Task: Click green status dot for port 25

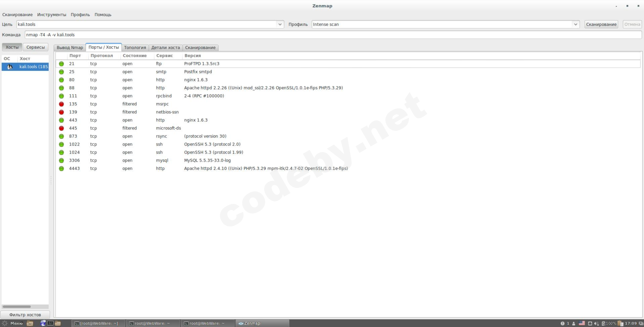Action: pos(61,72)
